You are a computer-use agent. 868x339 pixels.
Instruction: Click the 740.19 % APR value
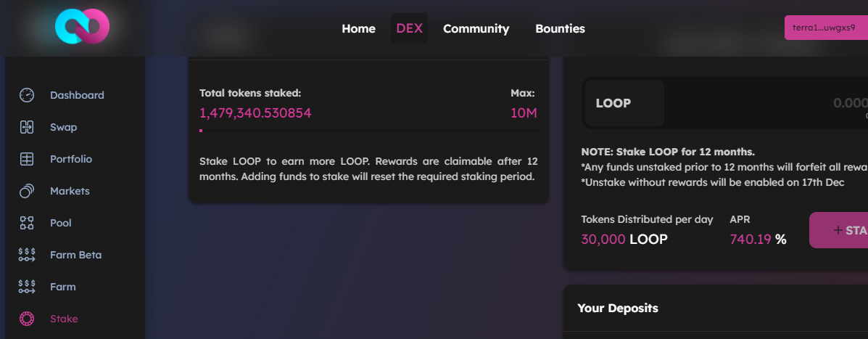click(x=759, y=240)
